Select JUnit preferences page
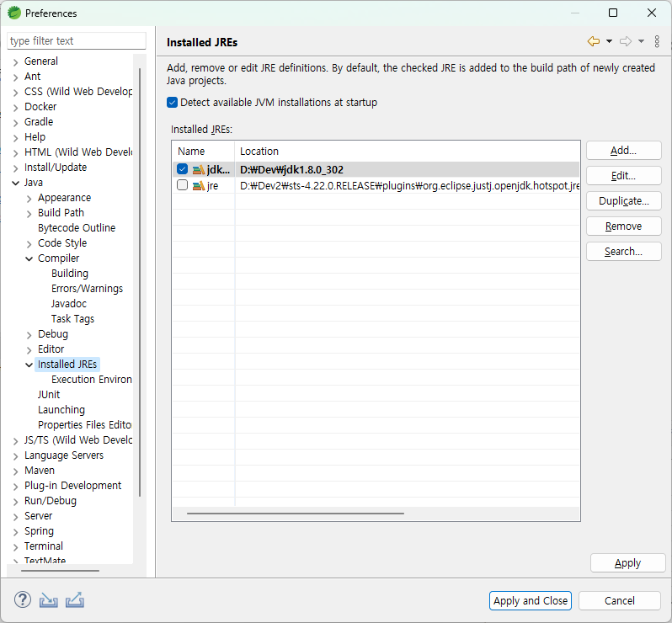The width and height of the screenshot is (672, 623). click(x=49, y=395)
